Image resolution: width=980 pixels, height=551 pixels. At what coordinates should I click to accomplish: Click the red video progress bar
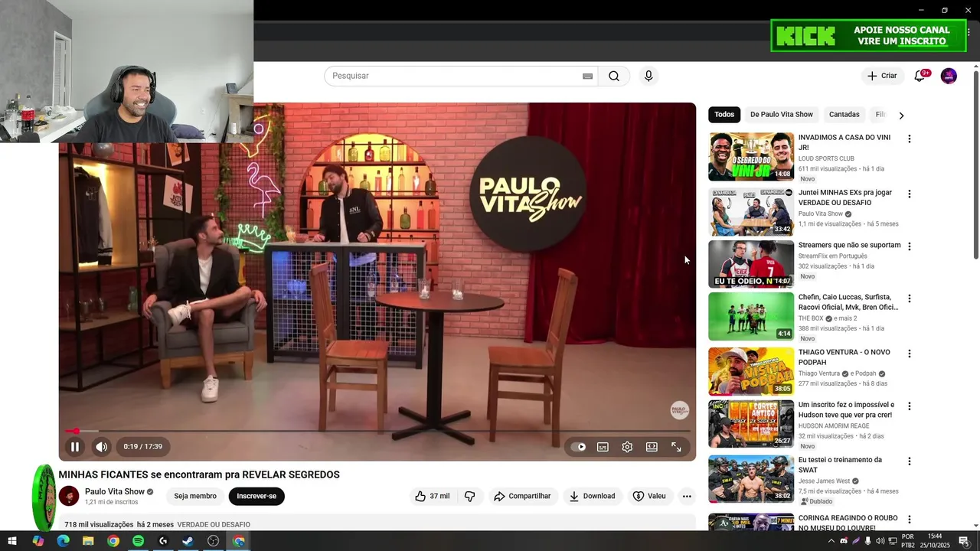[377, 431]
